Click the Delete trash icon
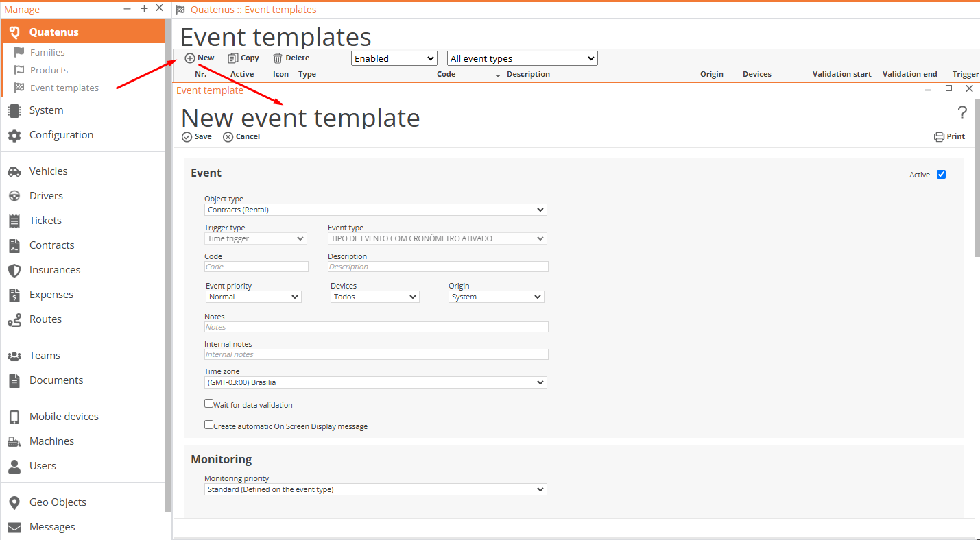980x540 pixels. pos(278,58)
